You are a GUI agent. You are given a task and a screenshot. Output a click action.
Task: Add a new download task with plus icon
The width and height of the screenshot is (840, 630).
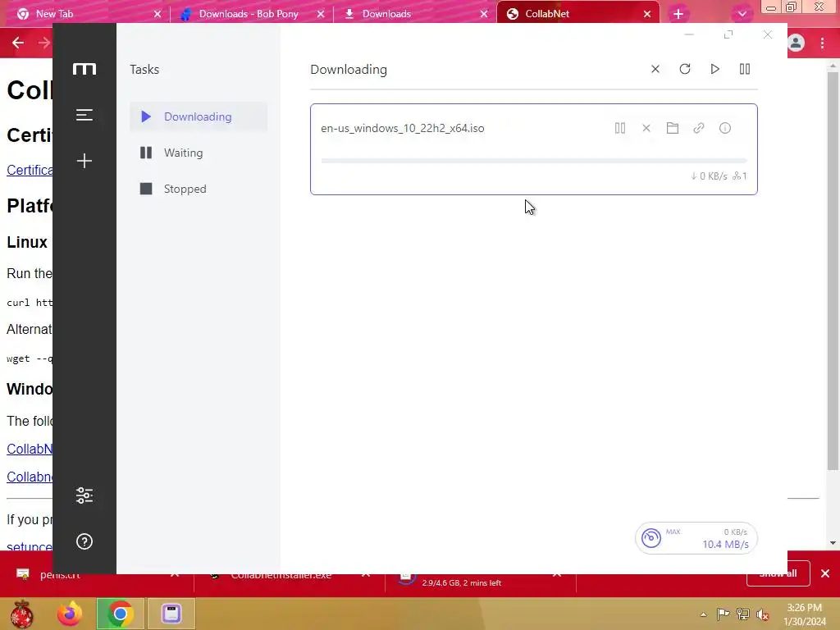coord(84,161)
